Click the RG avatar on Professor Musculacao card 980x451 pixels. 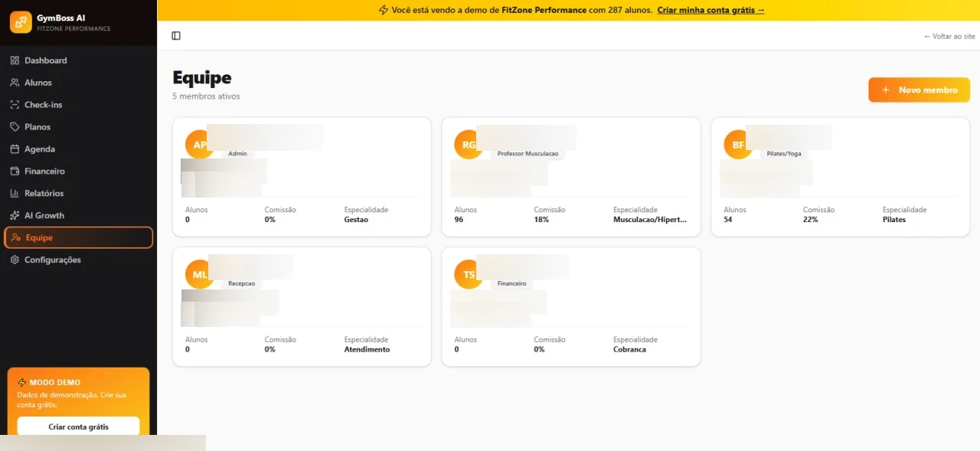pos(469,145)
